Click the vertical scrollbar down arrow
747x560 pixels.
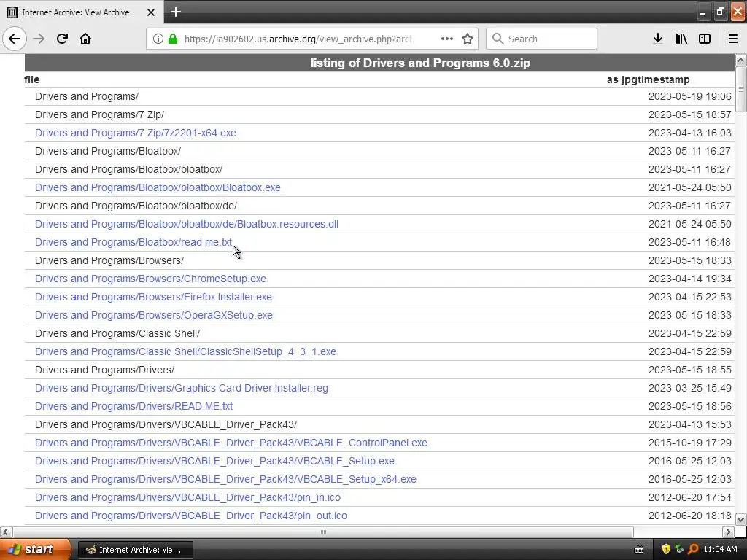click(x=741, y=519)
